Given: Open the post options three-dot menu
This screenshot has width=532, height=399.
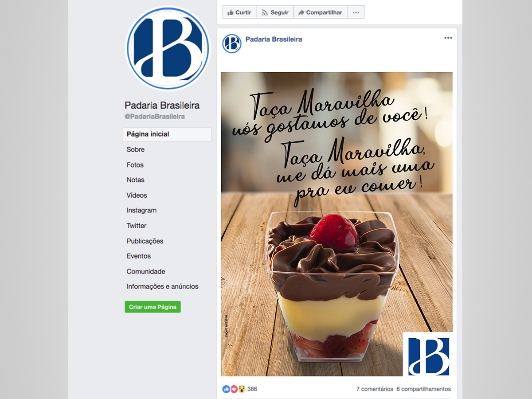Looking at the screenshot, I should coord(448,38).
